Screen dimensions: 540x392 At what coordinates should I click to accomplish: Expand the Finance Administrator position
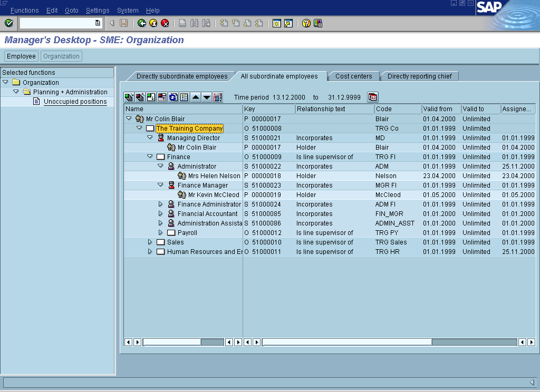click(160, 204)
